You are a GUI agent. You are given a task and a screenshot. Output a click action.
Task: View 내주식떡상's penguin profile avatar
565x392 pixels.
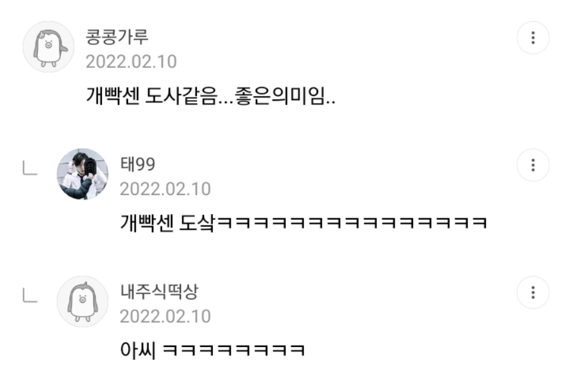[x=82, y=301]
